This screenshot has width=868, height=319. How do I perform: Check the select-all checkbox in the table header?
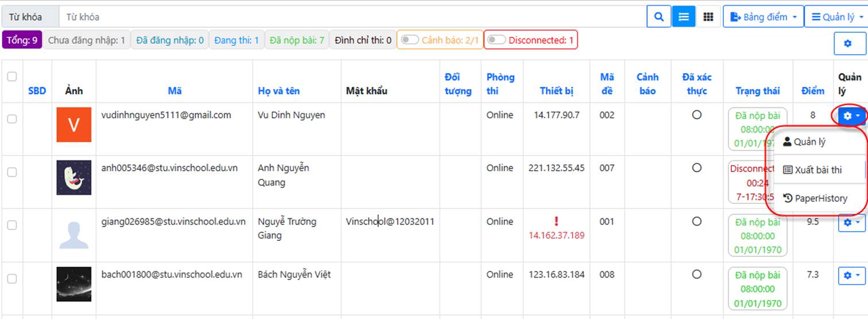click(x=12, y=76)
